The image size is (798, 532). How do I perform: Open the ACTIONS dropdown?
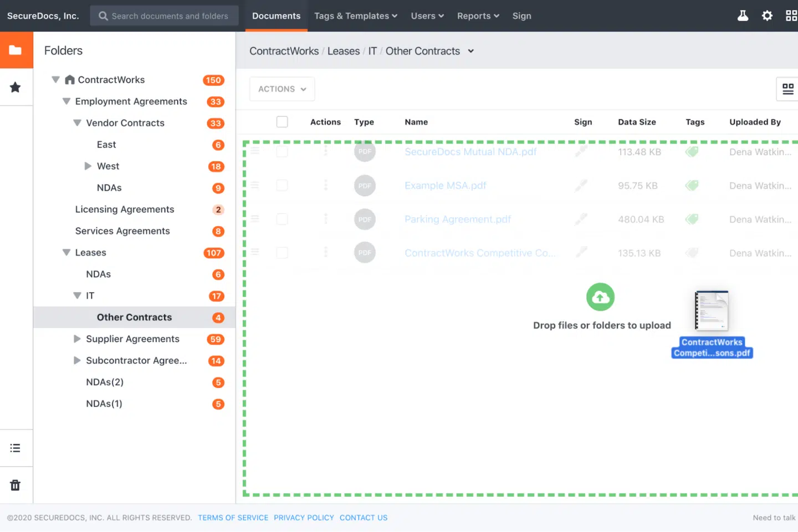coord(282,89)
